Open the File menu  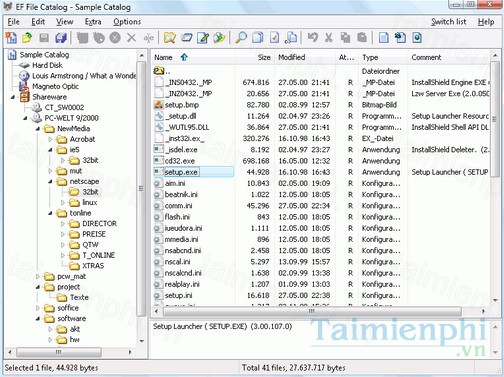(13, 22)
